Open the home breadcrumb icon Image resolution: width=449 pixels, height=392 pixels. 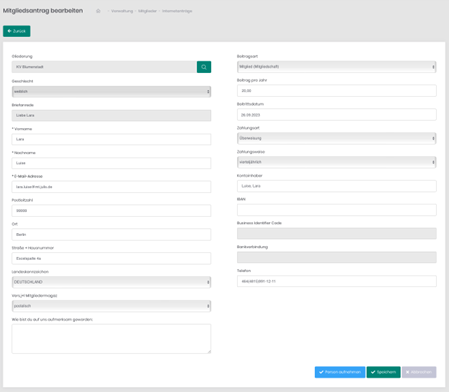click(x=98, y=11)
